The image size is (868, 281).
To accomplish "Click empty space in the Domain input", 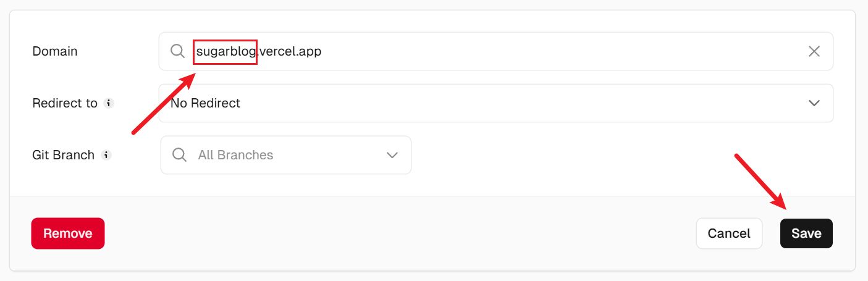I will (556, 51).
